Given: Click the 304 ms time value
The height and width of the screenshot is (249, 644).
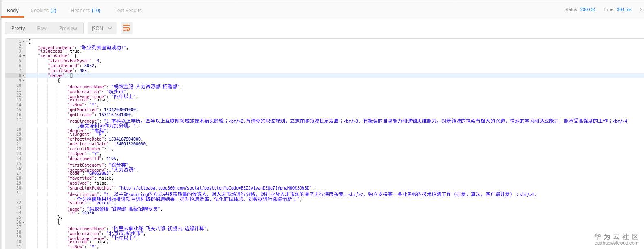Looking at the screenshot, I should click(x=624, y=9).
